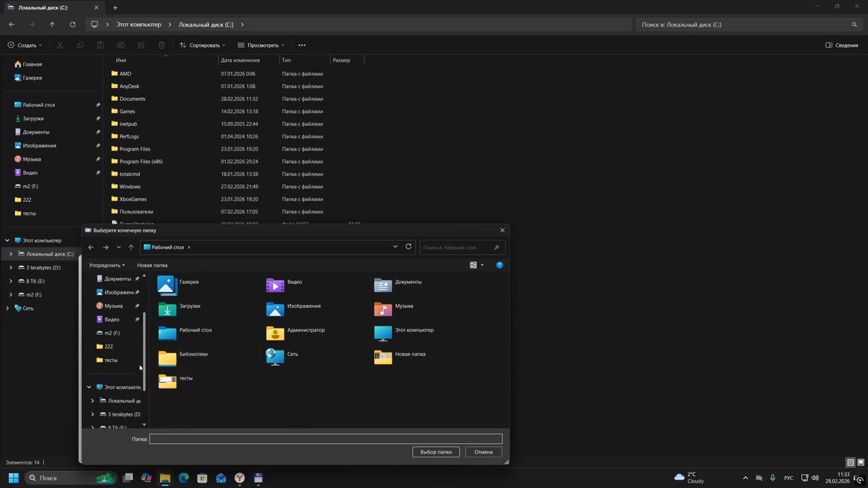Select the Музыка icon in dialog file pane

click(x=383, y=309)
